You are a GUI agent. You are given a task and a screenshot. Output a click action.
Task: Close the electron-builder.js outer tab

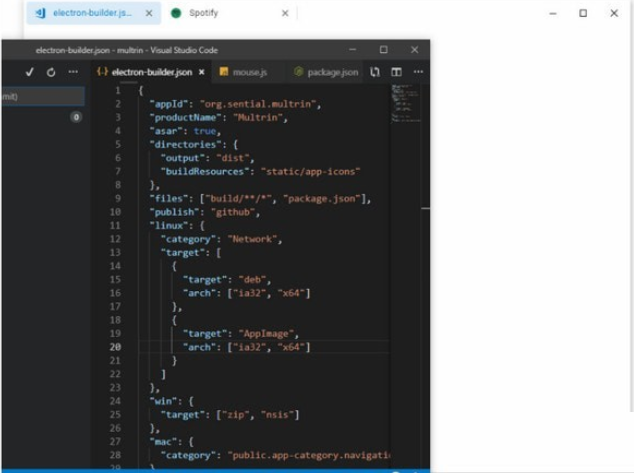[x=149, y=13]
